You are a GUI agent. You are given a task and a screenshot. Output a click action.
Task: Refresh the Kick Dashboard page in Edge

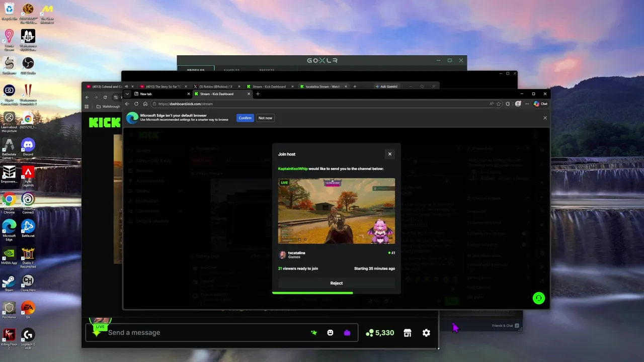pyautogui.click(x=136, y=104)
